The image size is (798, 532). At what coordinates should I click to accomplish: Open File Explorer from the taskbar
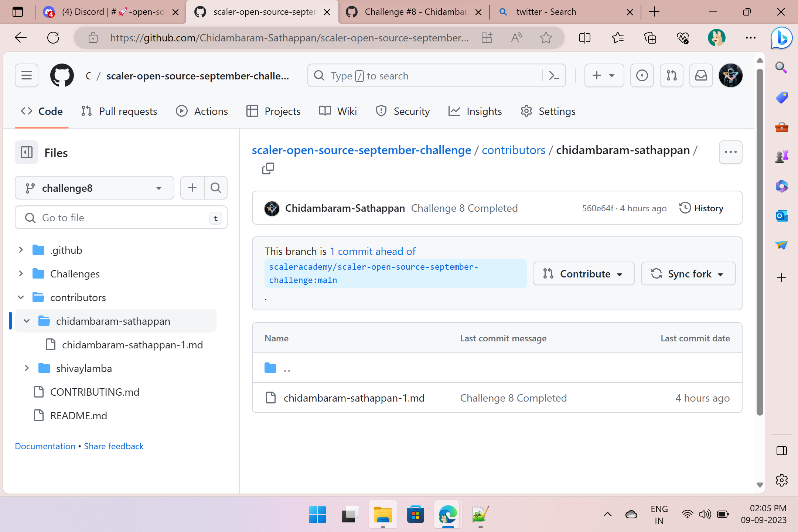tap(383, 514)
